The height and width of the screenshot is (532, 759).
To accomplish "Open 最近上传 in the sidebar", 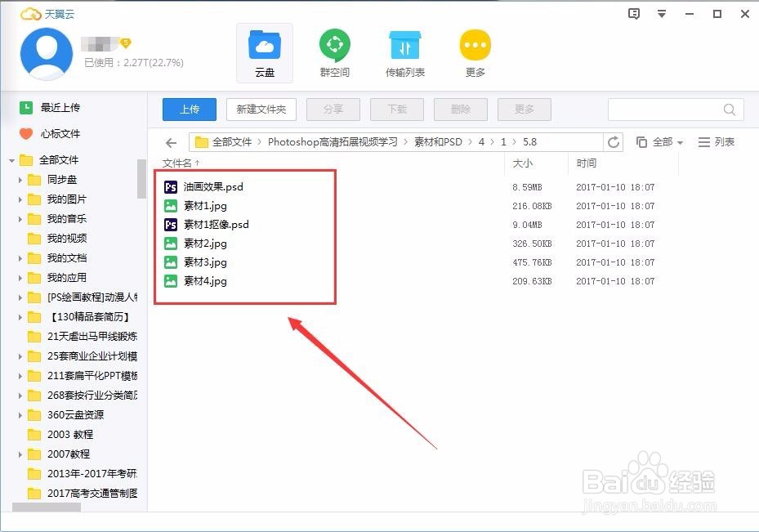I will coord(54,107).
